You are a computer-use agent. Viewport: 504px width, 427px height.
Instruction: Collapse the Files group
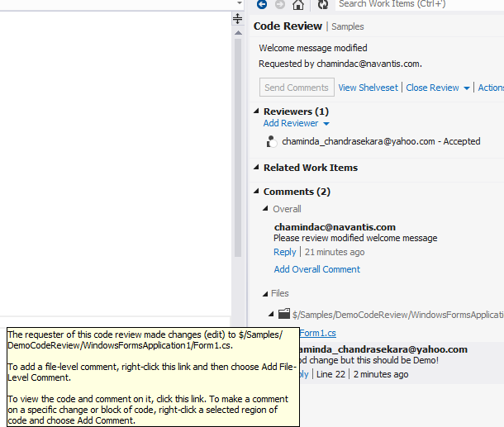click(x=265, y=294)
